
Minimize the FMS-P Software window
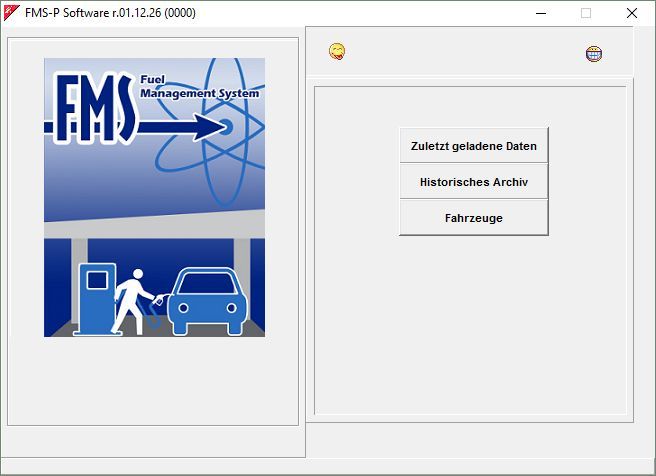click(x=541, y=13)
